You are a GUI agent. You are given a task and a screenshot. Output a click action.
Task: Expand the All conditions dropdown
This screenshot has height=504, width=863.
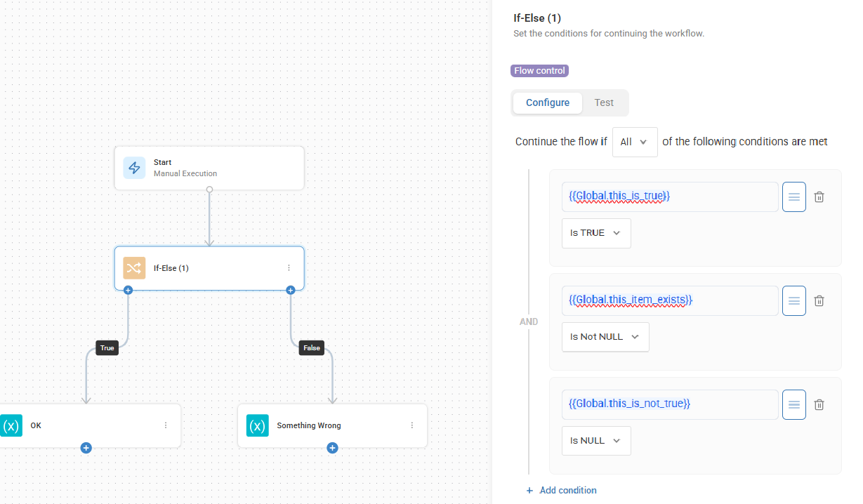634,142
